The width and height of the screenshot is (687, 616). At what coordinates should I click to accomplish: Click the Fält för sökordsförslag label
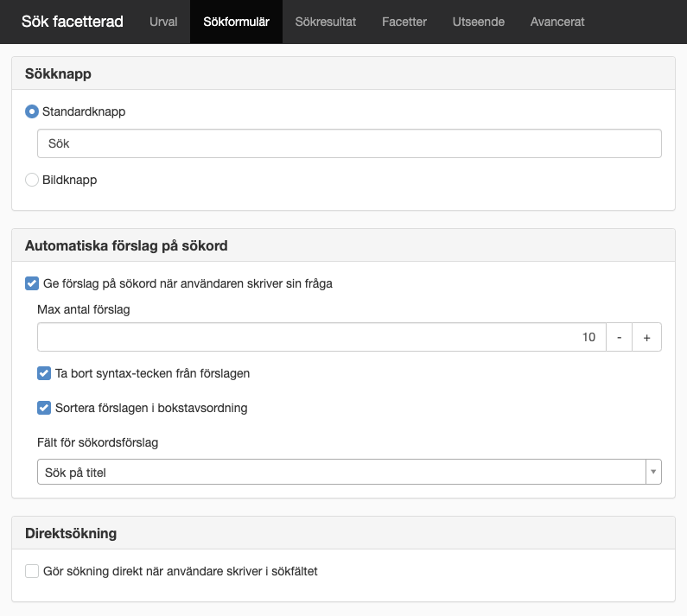click(x=98, y=442)
